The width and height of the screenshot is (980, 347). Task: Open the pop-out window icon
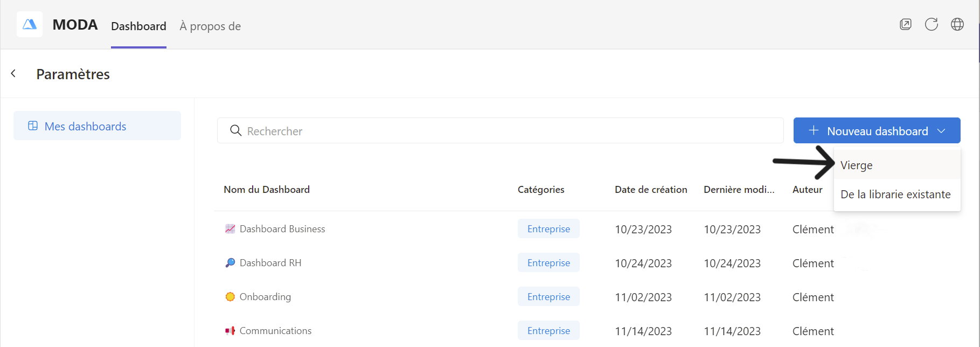pos(906,24)
